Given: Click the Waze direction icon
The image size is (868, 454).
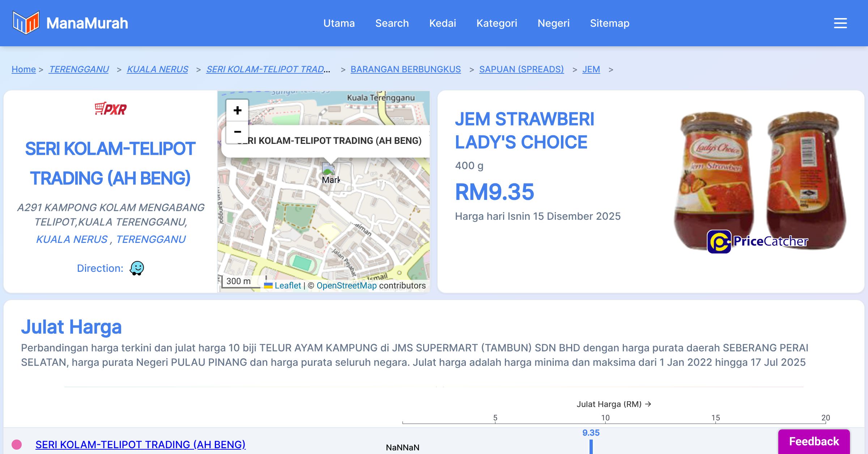Looking at the screenshot, I should [x=137, y=268].
